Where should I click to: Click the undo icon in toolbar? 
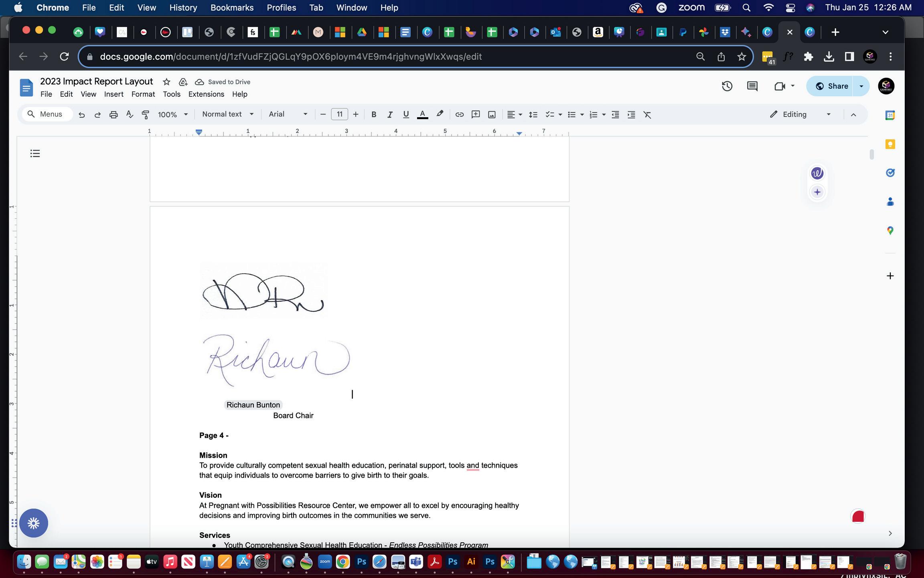coord(81,114)
